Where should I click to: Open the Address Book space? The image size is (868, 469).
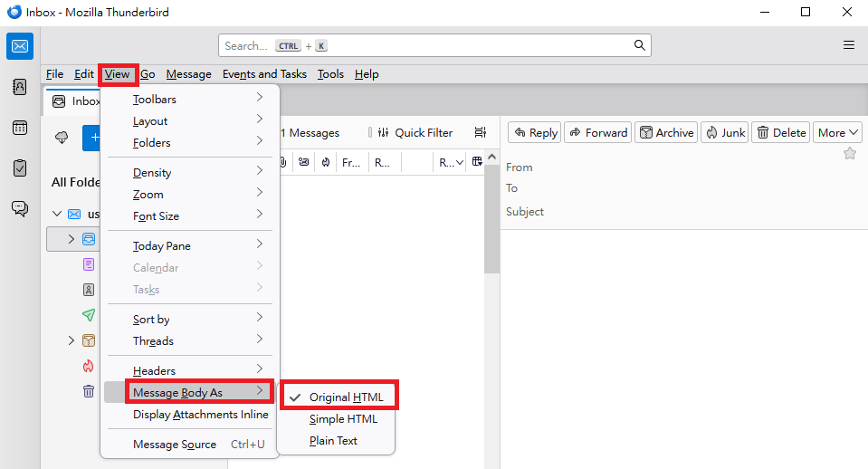(x=20, y=87)
